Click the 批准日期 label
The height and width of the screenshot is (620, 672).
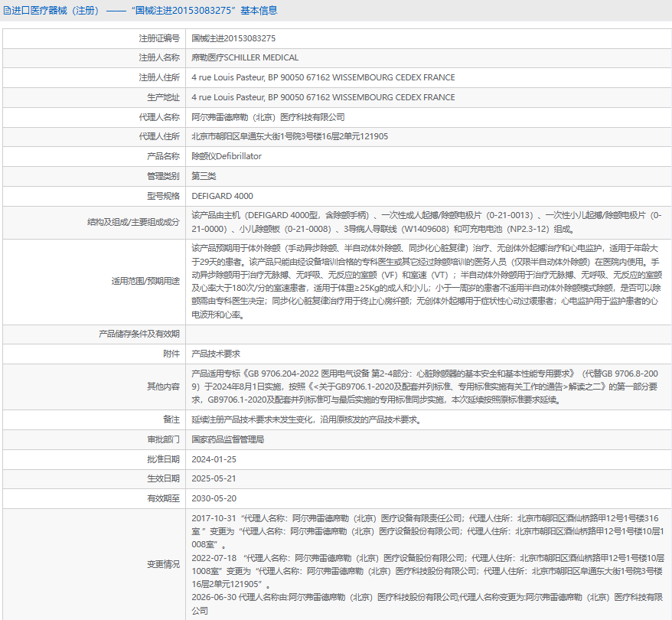pyautogui.click(x=163, y=459)
